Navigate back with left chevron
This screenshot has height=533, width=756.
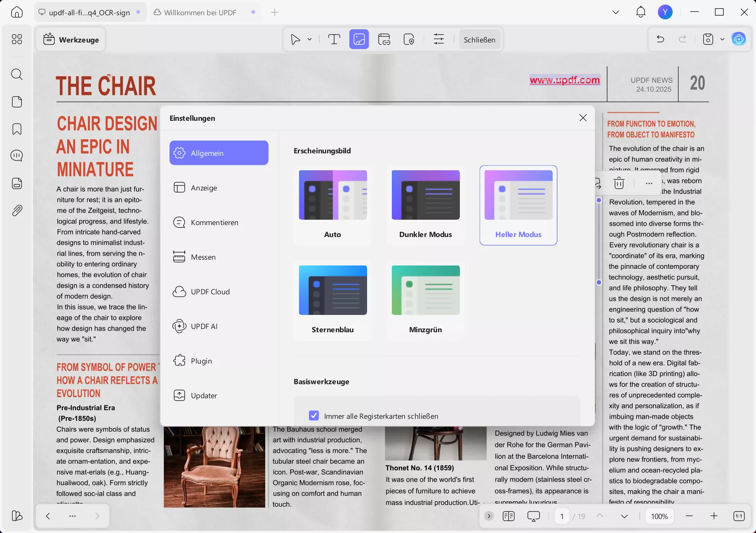tap(48, 516)
